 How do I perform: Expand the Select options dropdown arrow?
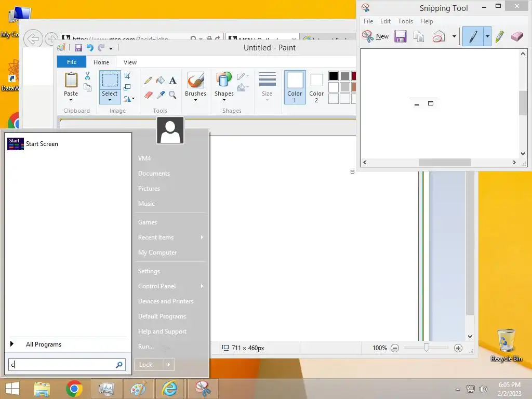110,100
